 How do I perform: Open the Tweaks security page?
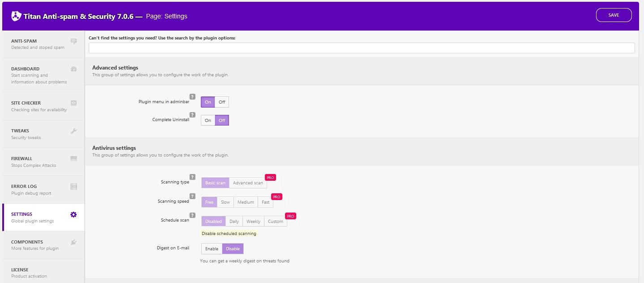43,134
